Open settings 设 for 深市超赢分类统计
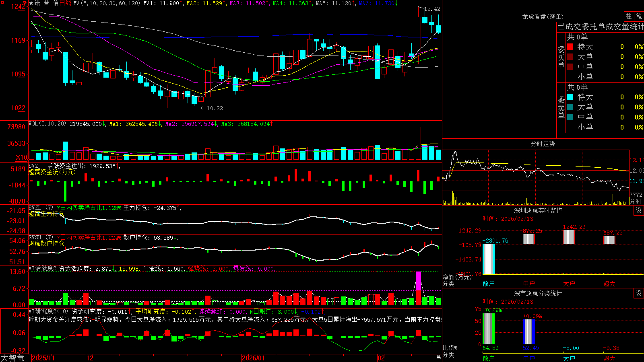Viewport: 644px width, 362px height. point(639,293)
